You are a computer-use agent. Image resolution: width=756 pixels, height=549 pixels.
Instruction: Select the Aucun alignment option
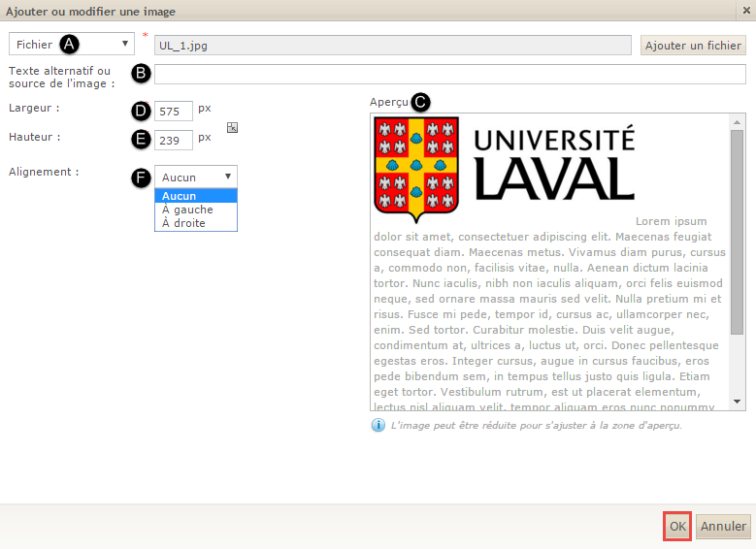coord(196,196)
